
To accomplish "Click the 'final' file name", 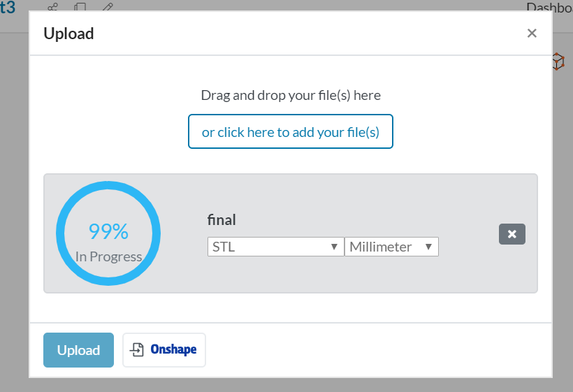I will point(222,220).
